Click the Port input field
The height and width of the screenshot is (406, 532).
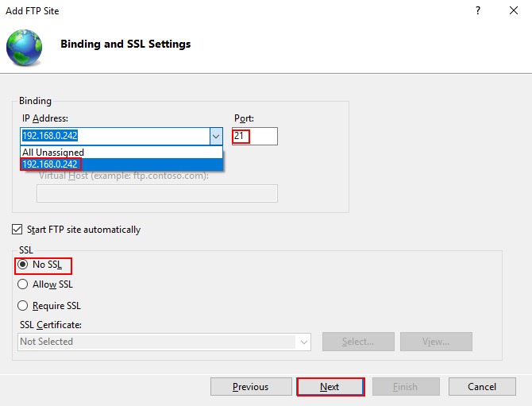click(x=255, y=136)
